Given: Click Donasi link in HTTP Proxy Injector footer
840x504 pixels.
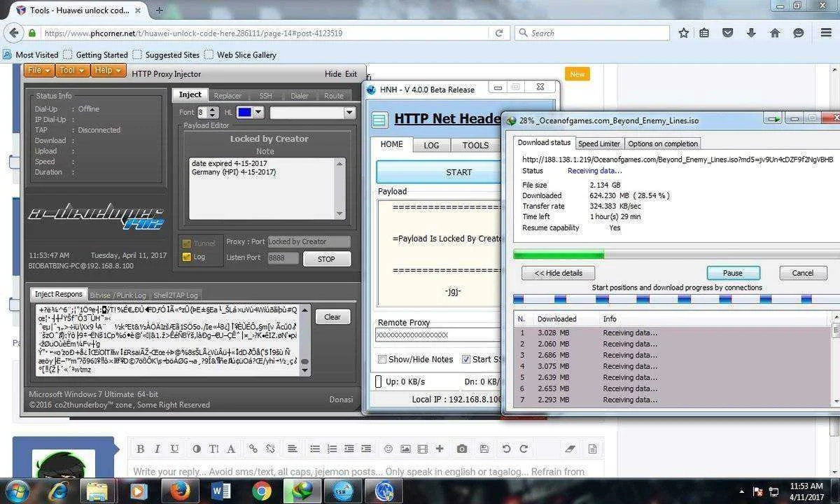Looking at the screenshot, I should [341, 400].
